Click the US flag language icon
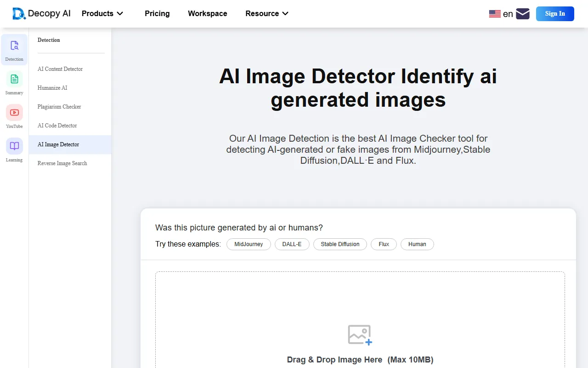The image size is (588, 368). point(495,14)
